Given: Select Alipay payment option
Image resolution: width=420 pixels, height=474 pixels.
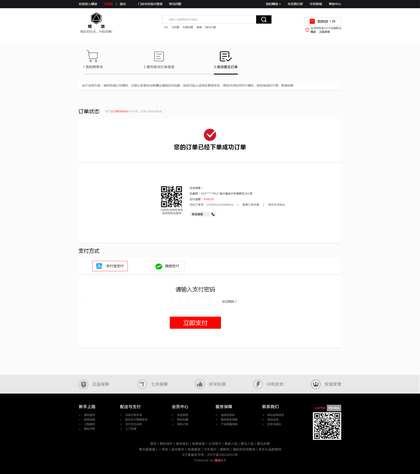Looking at the screenshot, I should pos(110,266).
